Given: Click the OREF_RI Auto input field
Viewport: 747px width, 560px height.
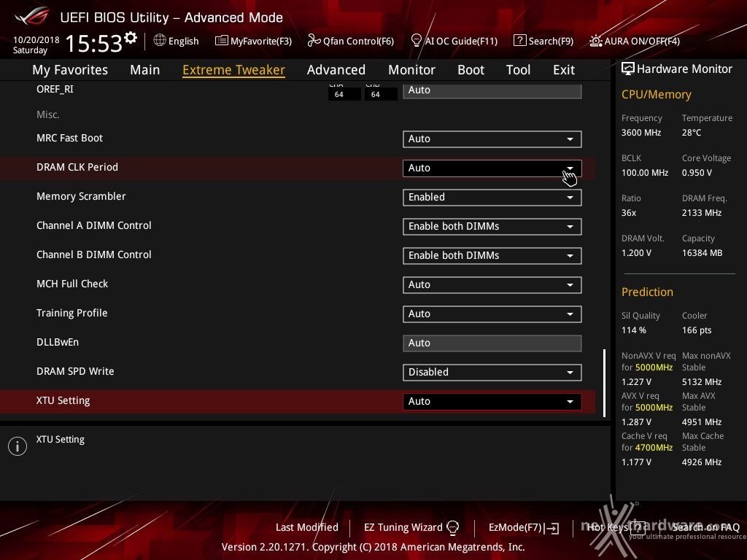Looking at the screenshot, I should tap(492, 91).
